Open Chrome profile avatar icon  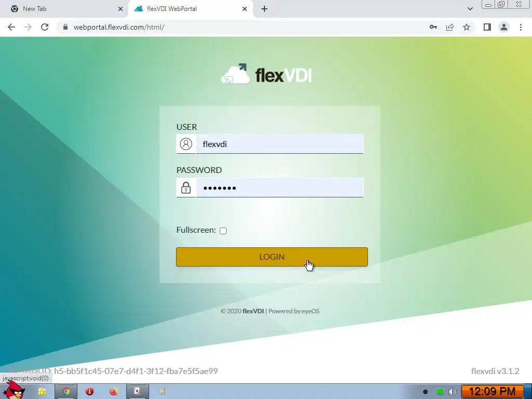504,27
